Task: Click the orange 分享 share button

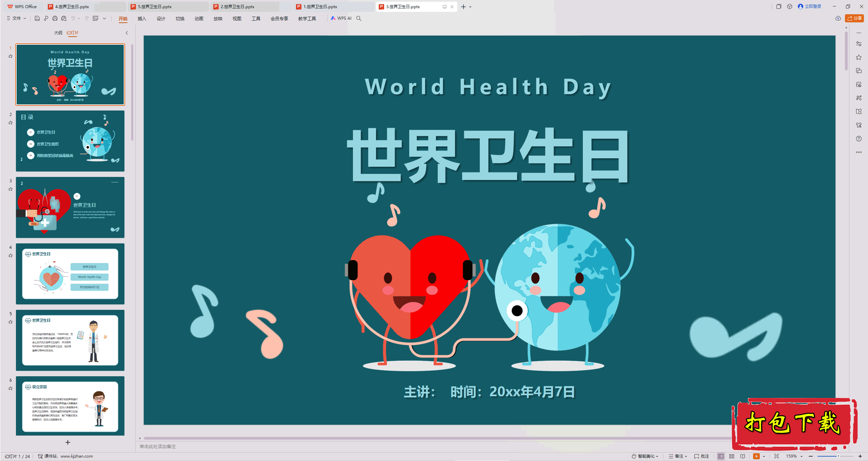Action: (854, 18)
